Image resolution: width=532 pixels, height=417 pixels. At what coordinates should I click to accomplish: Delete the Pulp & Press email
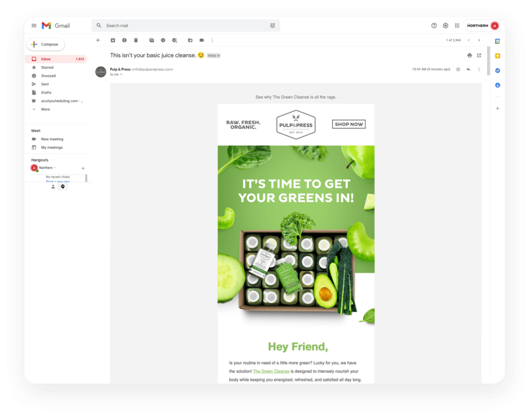click(x=136, y=40)
